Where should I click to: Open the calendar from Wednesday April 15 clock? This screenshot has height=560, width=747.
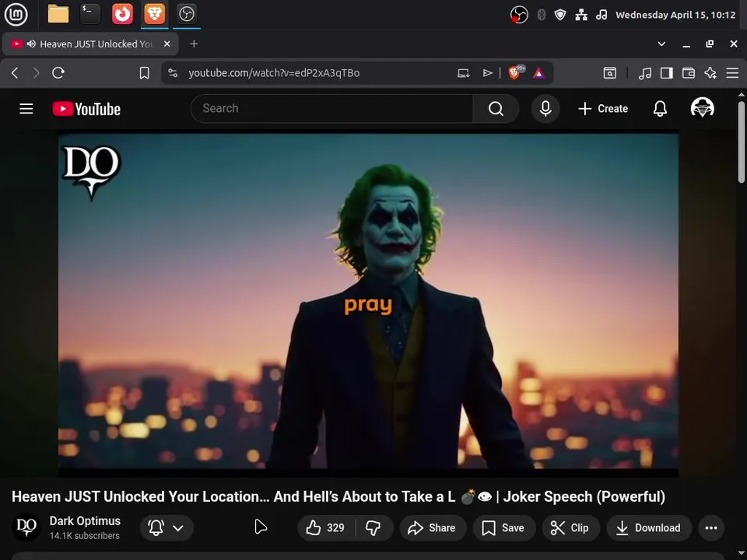675,15
